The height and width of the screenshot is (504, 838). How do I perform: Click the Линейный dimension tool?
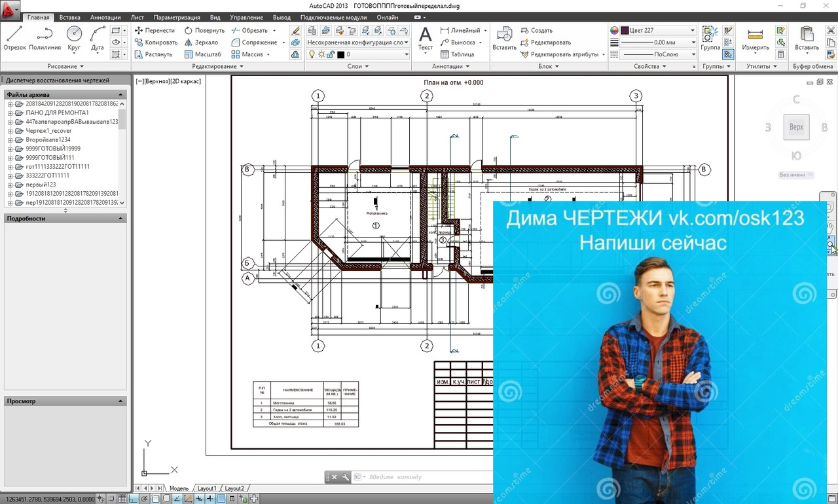pyautogui.click(x=460, y=30)
